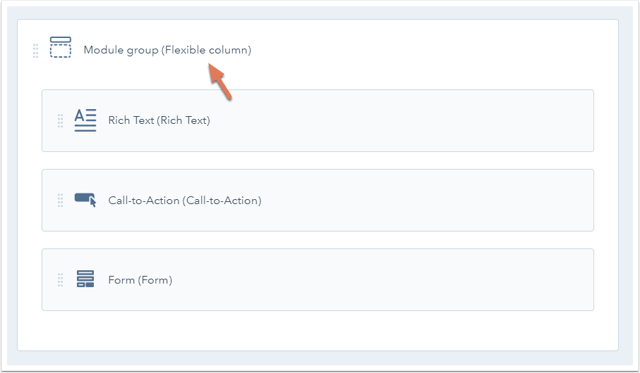The height and width of the screenshot is (373, 640).
Task: Click the Call-to-Action row drag handle
Action: pyautogui.click(x=60, y=200)
